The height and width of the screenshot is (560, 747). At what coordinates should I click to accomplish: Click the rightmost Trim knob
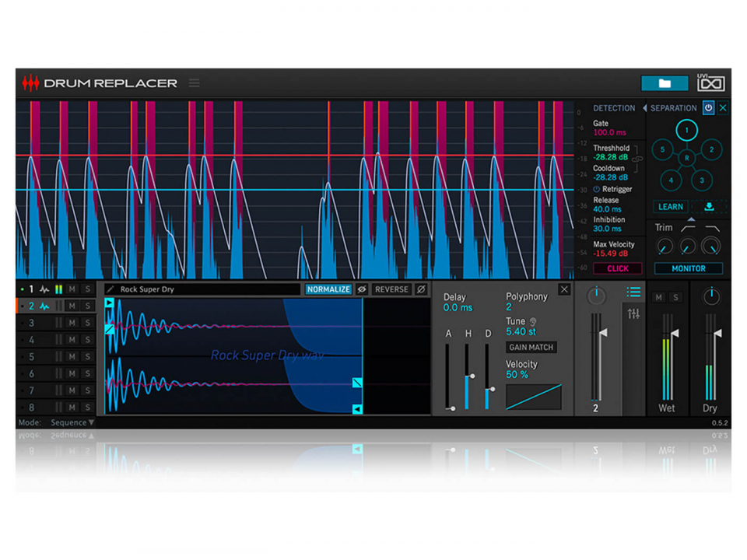711,246
